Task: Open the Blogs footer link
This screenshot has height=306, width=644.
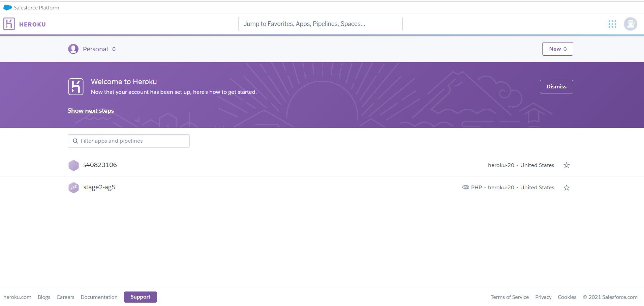Action: [x=44, y=297]
